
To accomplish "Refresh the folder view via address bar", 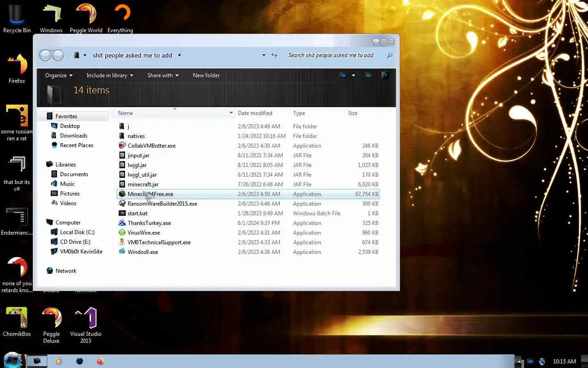I will pyautogui.click(x=274, y=55).
